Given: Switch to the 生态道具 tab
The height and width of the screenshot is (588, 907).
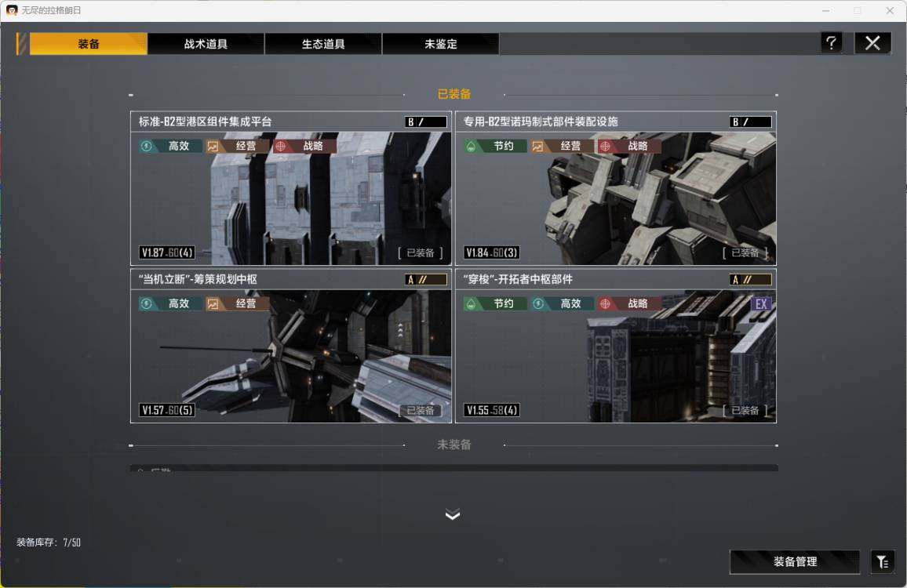Looking at the screenshot, I should click(x=323, y=44).
